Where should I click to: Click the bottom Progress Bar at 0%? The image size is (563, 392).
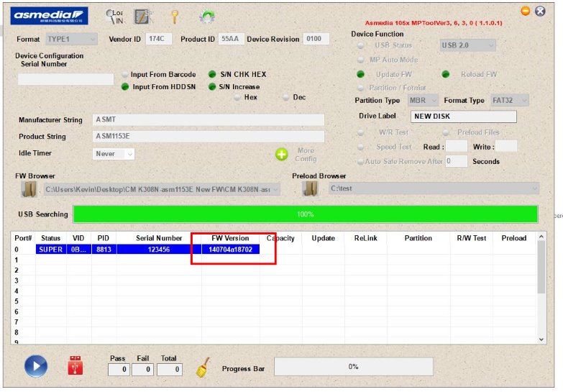click(x=354, y=367)
